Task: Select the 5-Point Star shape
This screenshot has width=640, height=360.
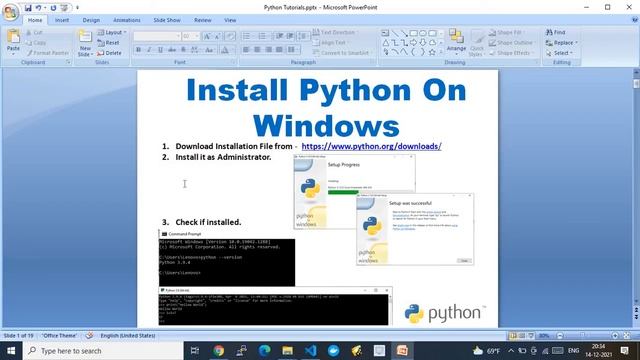Action: tap(432, 52)
